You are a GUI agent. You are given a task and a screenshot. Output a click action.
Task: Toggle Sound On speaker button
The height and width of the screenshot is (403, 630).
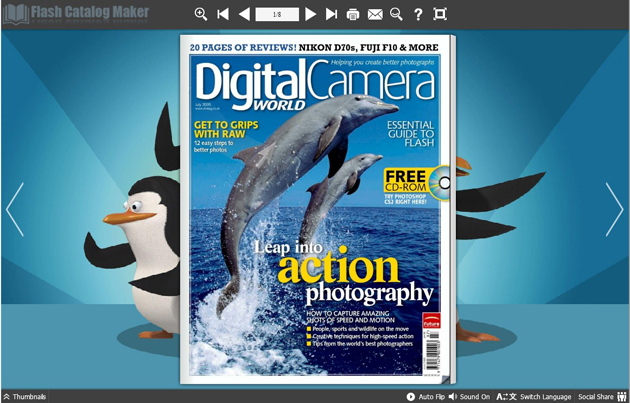click(x=469, y=397)
